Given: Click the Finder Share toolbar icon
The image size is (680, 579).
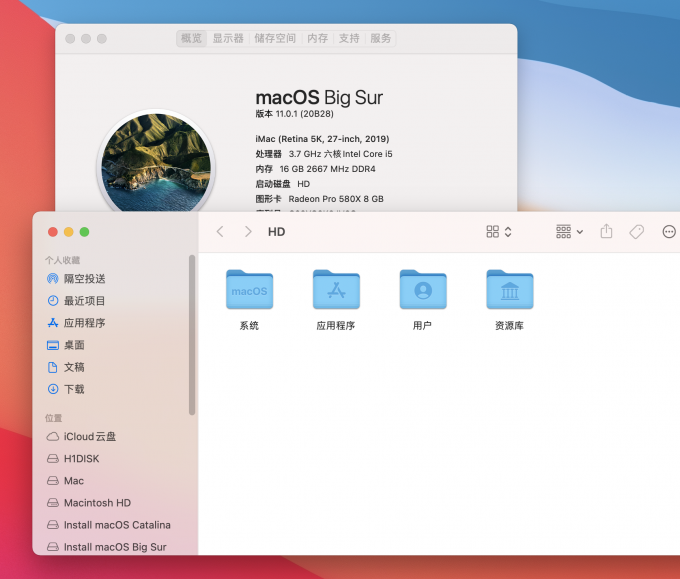Looking at the screenshot, I should point(606,231).
